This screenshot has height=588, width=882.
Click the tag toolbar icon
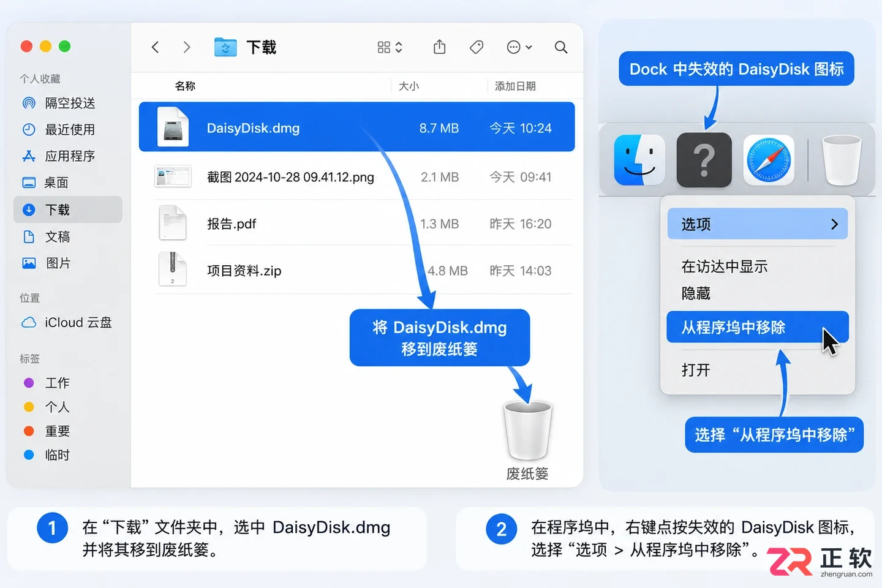(477, 47)
